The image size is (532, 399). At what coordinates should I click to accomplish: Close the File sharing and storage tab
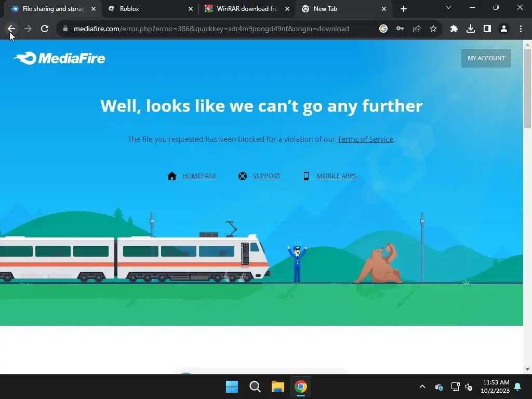tap(94, 9)
